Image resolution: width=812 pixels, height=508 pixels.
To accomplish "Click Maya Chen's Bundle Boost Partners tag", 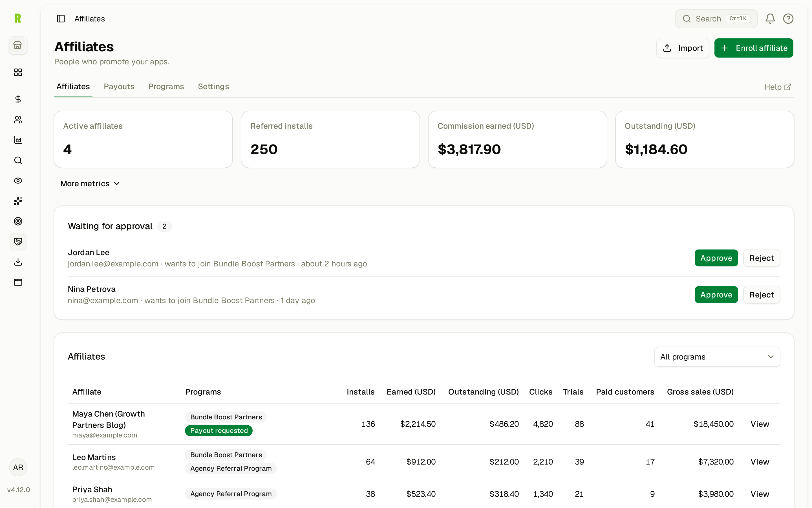I will pyautogui.click(x=226, y=417).
